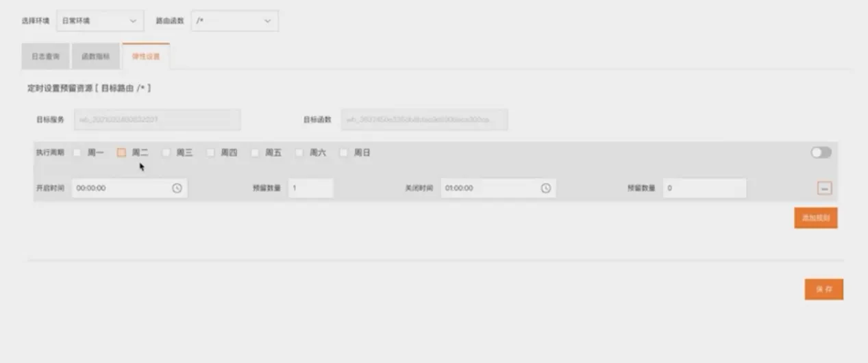Click the disabled 目标服务 field

[x=157, y=120]
